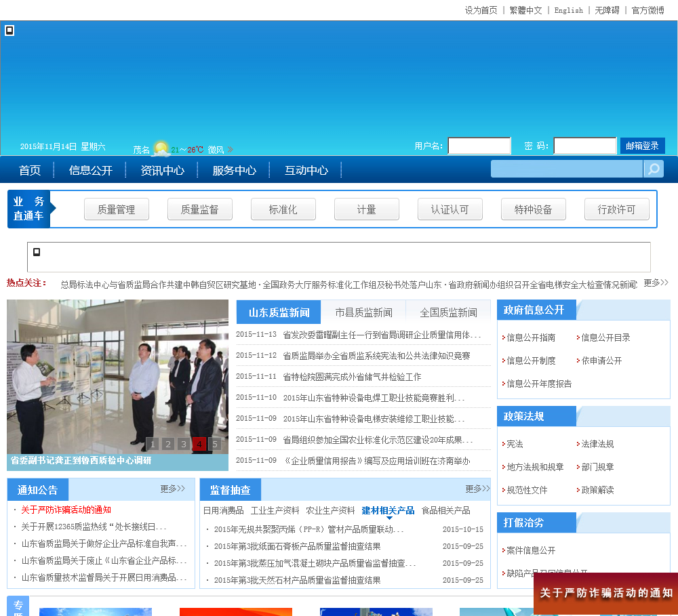The height and width of the screenshot is (616, 678).
Task: Select 农业生产资料 category tab
Action: (330, 510)
